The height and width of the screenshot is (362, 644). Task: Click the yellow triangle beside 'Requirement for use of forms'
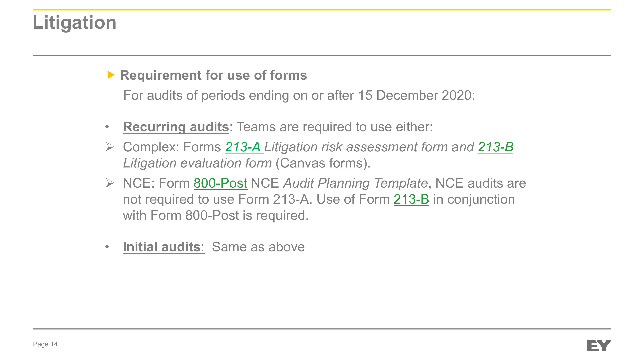tap(111, 75)
